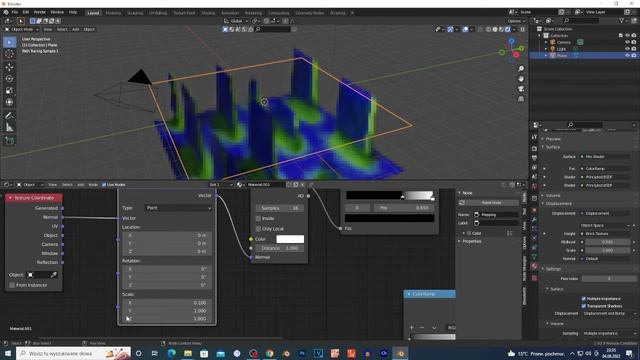Hide the Collection in viewport via eye

pyautogui.click(x=627, y=36)
